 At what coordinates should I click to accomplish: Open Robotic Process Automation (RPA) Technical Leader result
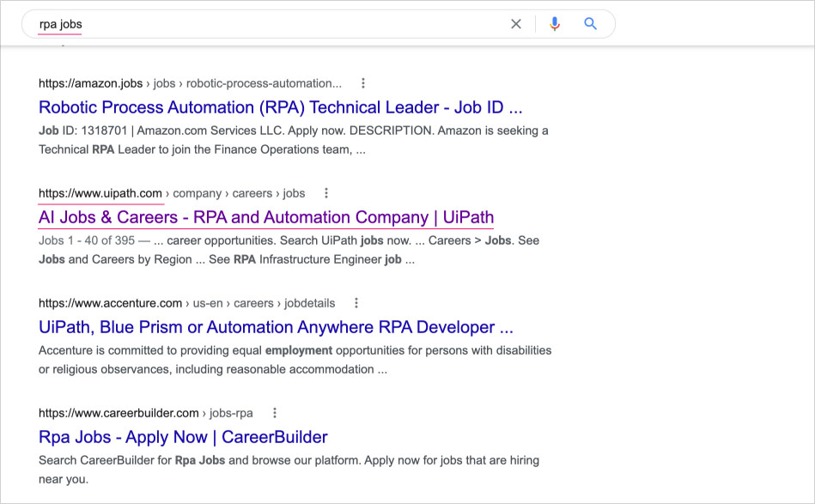[x=280, y=107]
